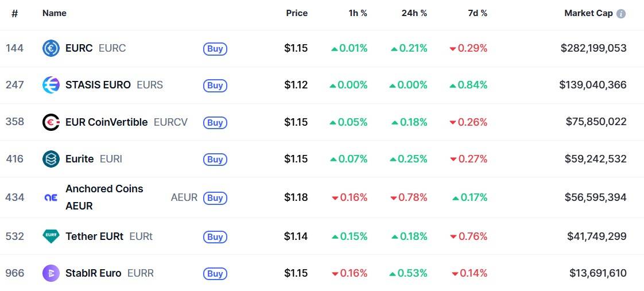Click the STASIS EURO coin logo

pos(51,85)
